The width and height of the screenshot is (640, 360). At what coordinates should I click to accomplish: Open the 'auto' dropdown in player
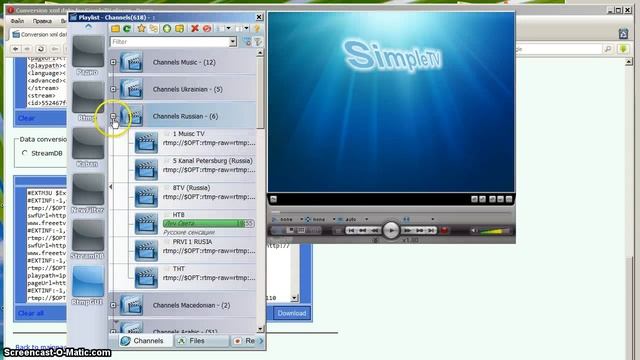click(366, 219)
